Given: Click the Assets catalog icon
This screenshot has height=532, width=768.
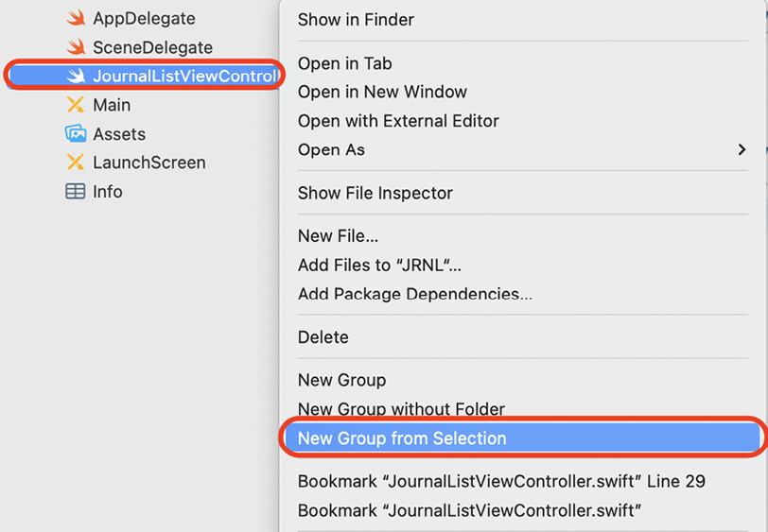Looking at the screenshot, I should point(76,133).
